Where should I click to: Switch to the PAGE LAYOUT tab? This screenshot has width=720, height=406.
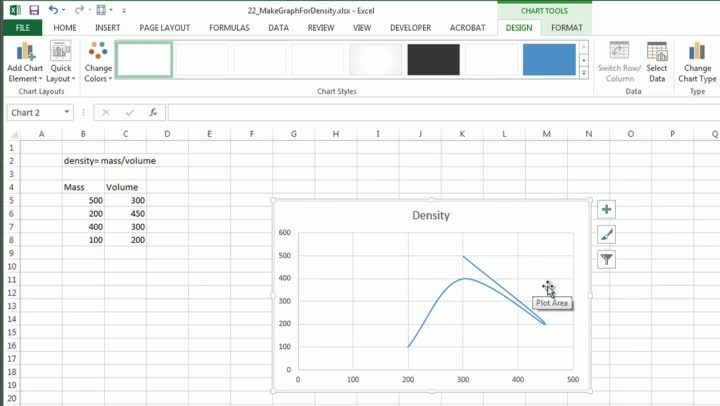point(164,28)
